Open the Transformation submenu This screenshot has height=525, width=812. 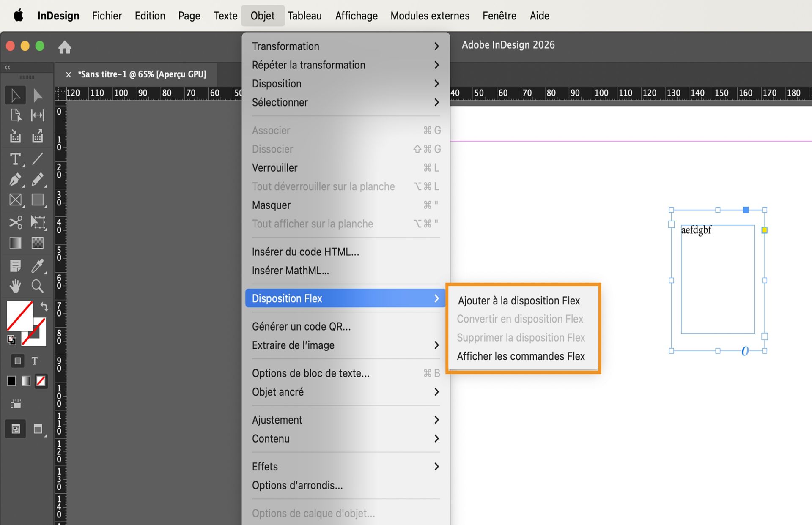click(x=285, y=46)
